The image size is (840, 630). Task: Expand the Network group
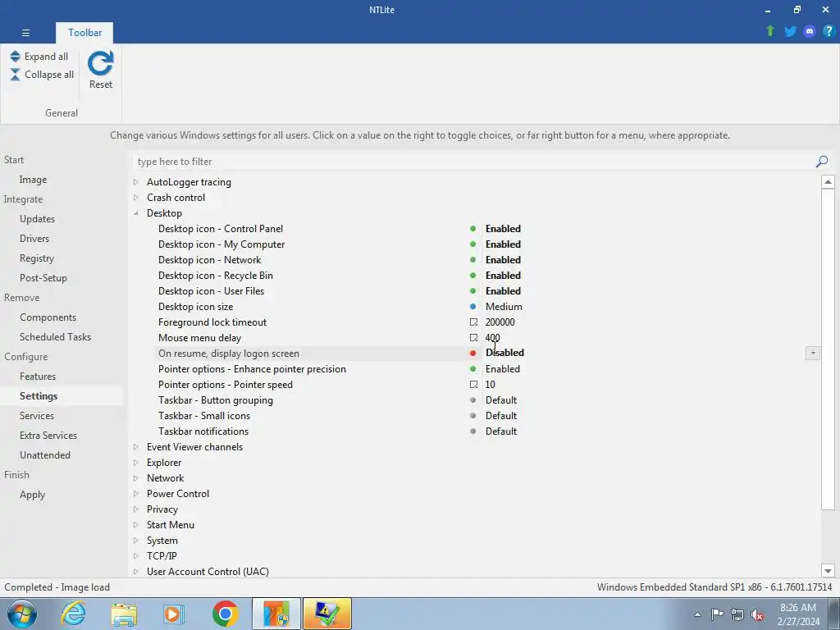pos(136,478)
